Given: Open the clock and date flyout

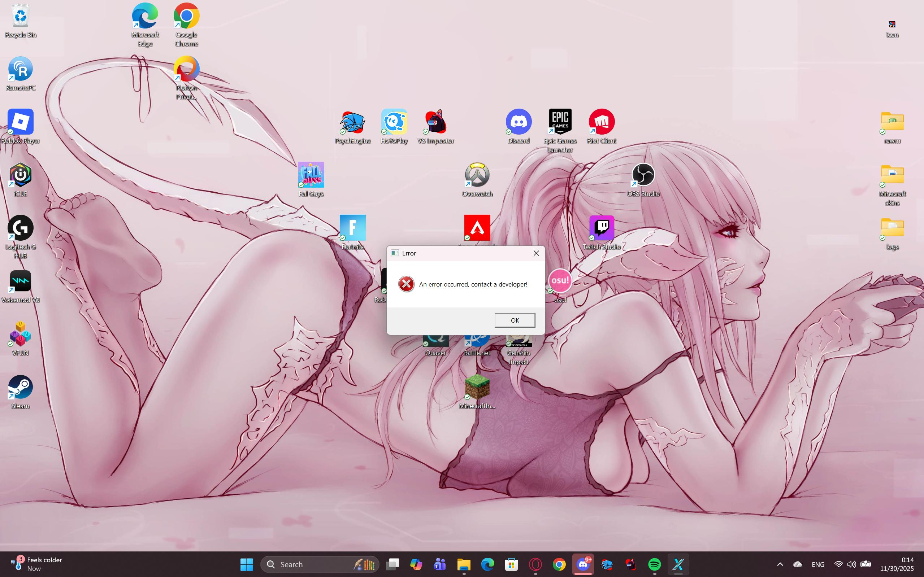Looking at the screenshot, I should coord(897,564).
